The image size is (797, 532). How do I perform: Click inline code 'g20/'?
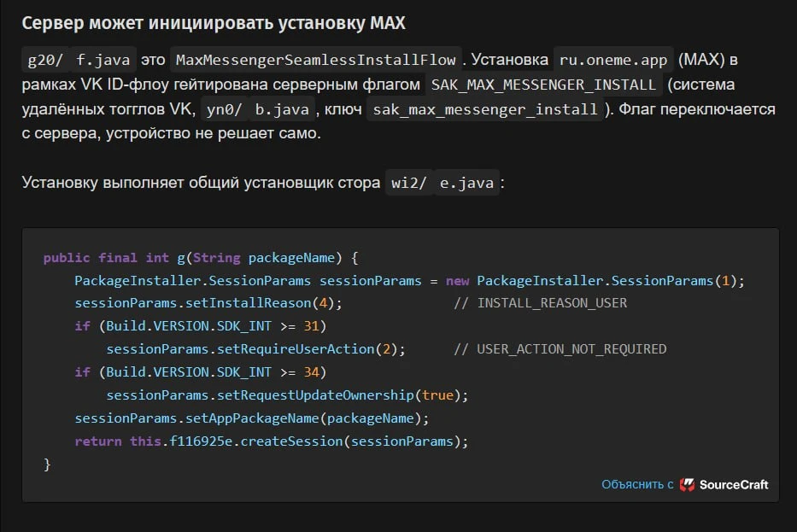click(44, 60)
